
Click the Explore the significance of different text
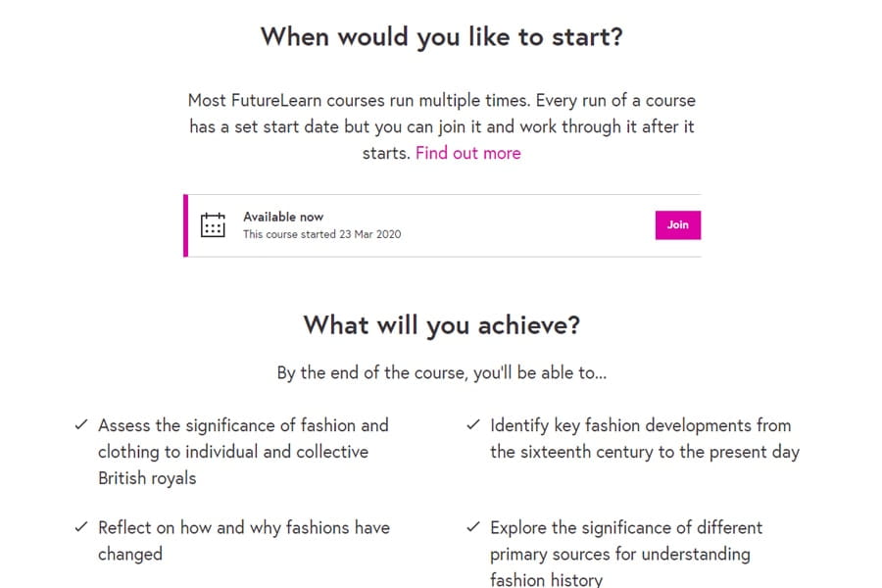tap(626, 527)
